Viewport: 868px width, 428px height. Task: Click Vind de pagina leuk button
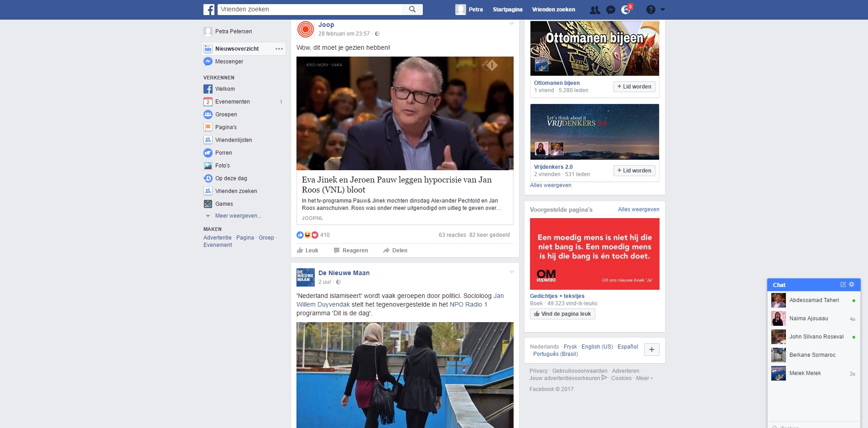pyautogui.click(x=562, y=314)
